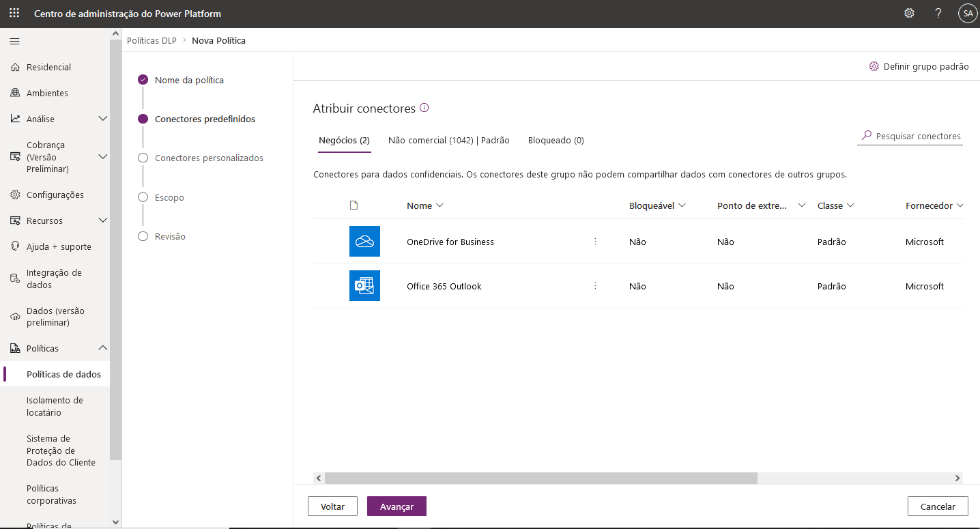The width and height of the screenshot is (980, 529).
Task: Collapse the Políticas menu chevron
Action: point(103,348)
